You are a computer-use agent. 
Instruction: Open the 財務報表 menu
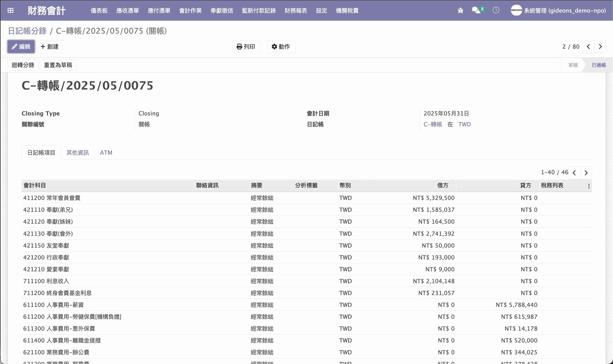click(296, 11)
